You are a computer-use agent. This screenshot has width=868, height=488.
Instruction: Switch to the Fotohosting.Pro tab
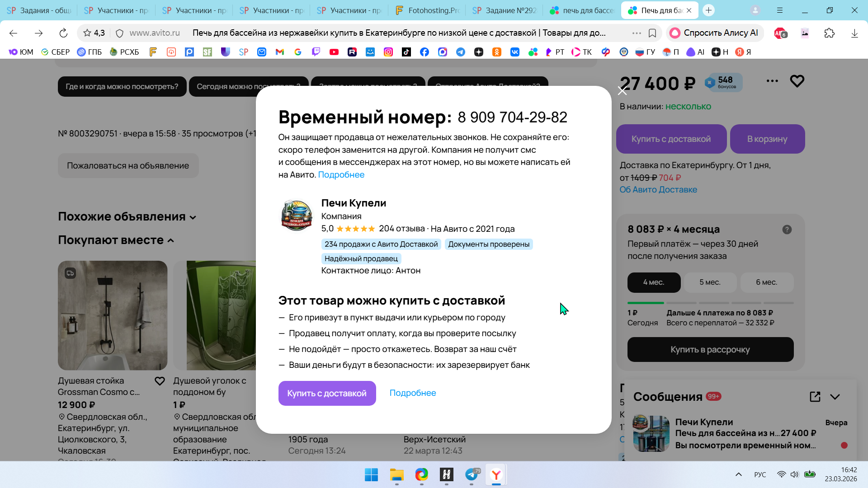pos(427,10)
